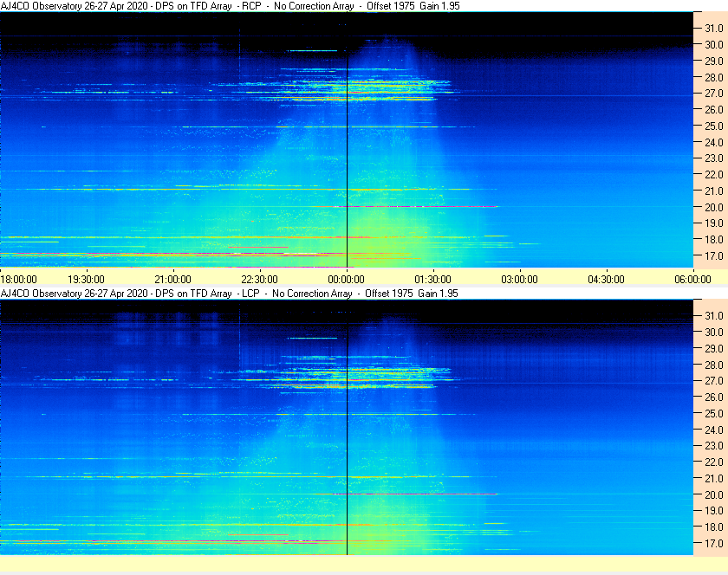728x575 pixels.
Task: Click the 22.0 frequency label in LCP panel
Action: click(x=714, y=462)
